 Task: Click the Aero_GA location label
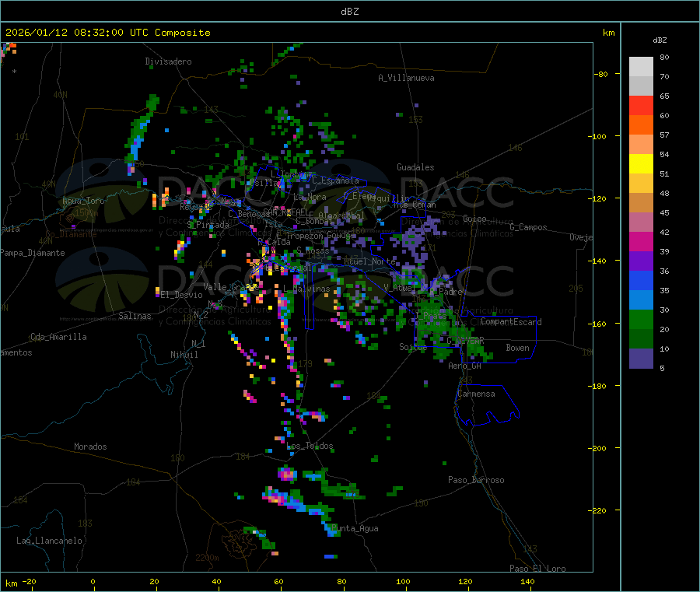pyautogui.click(x=465, y=366)
